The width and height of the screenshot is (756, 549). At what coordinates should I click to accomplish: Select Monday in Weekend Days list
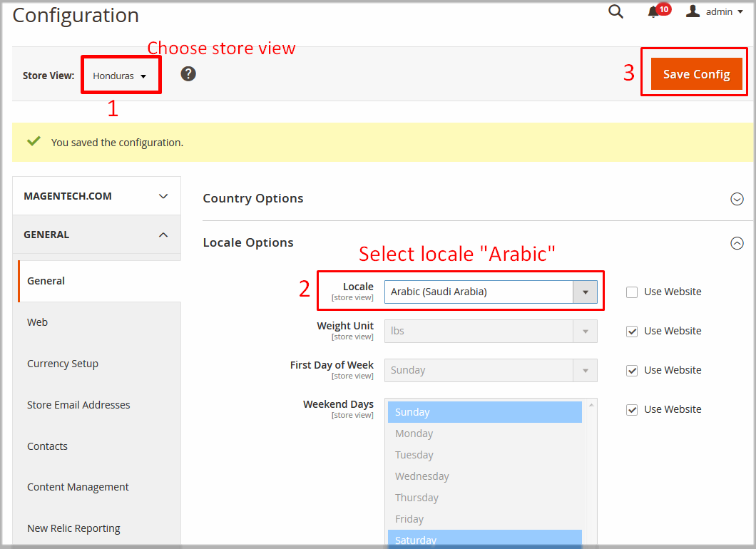pyautogui.click(x=414, y=433)
